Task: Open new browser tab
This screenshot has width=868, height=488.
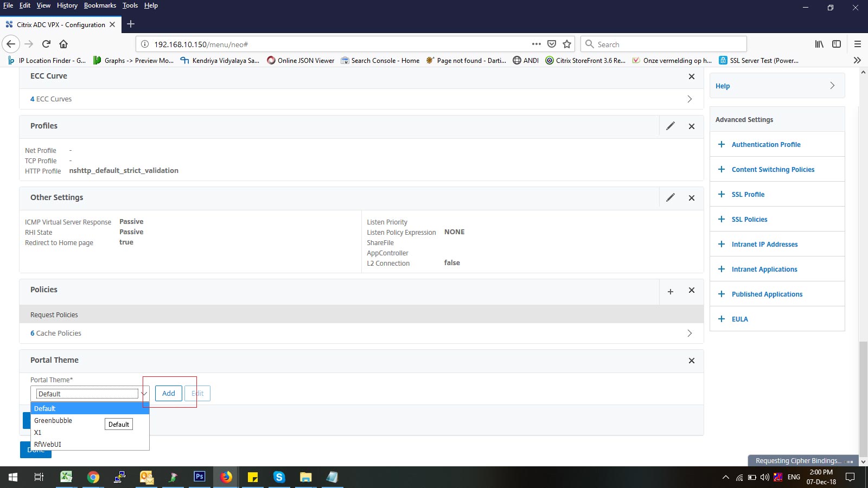Action: 131,24
